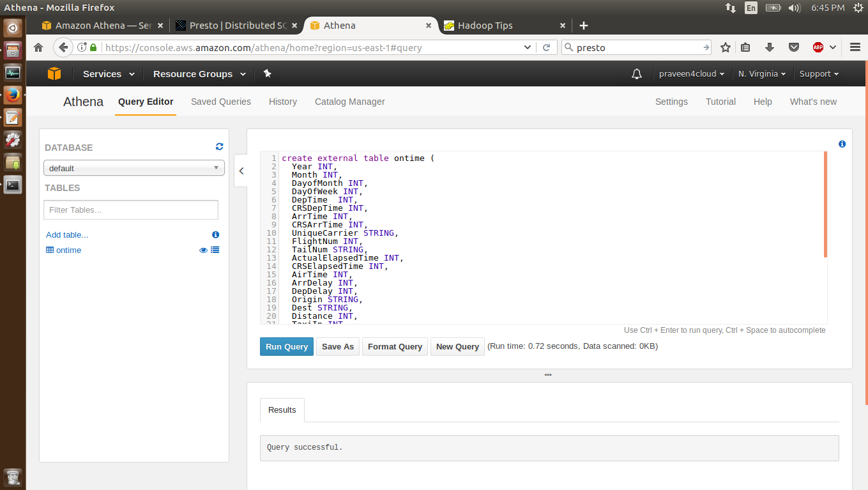Save page to Pocket
This screenshot has height=490, width=868.
tap(793, 47)
